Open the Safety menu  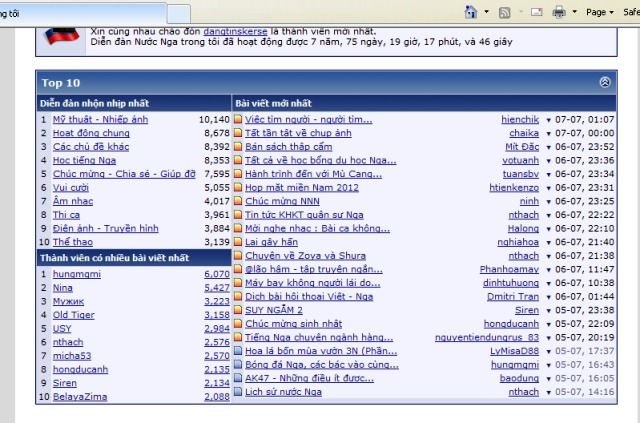tap(632, 11)
